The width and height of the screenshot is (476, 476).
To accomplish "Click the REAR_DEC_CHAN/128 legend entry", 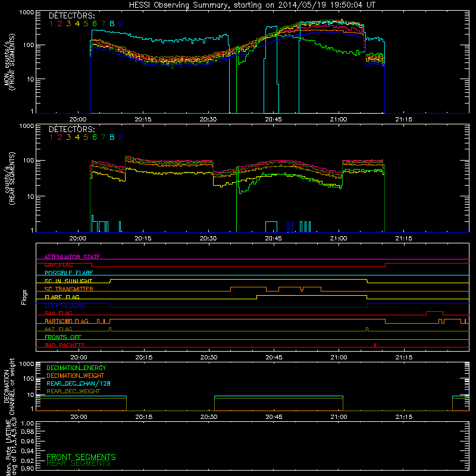I will click(79, 384).
